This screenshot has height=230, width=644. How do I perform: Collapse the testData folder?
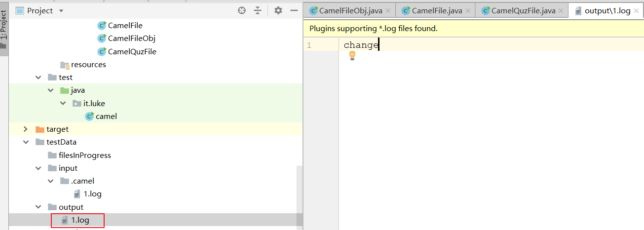(x=26, y=142)
